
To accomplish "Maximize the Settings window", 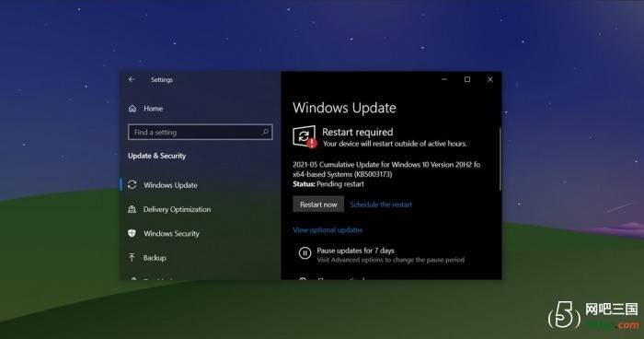I will click(x=467, y=79).
